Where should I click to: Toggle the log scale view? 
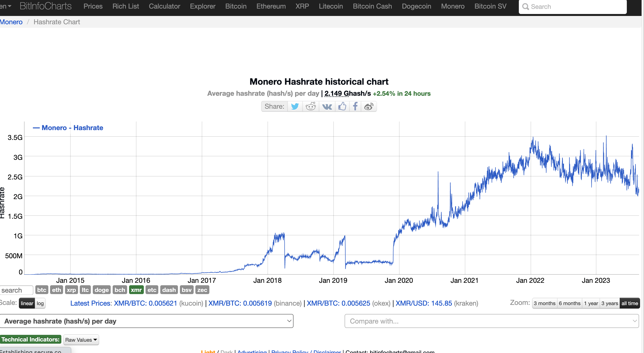pos(40,303)
